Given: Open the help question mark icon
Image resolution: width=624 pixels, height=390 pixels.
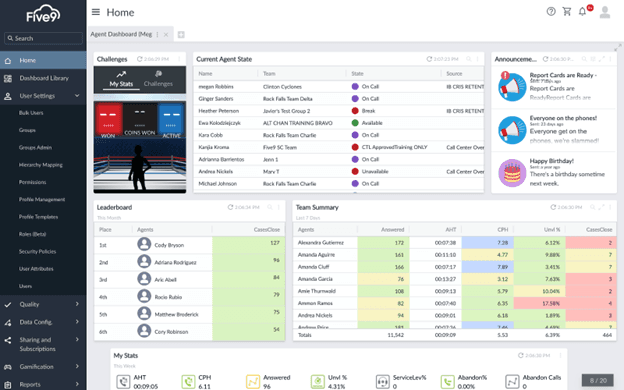Looking at the screenshot, I should point(551,12).
